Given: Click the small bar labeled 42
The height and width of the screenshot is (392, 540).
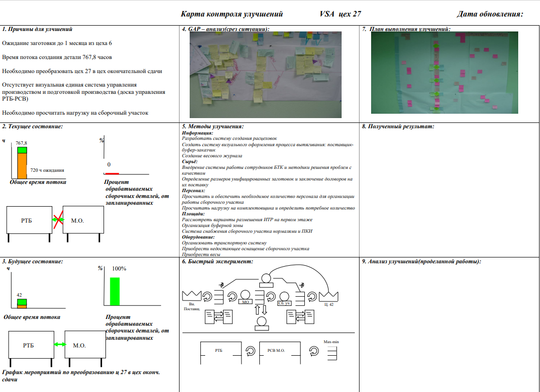Looking at the screenshot, I should [22, 303].
